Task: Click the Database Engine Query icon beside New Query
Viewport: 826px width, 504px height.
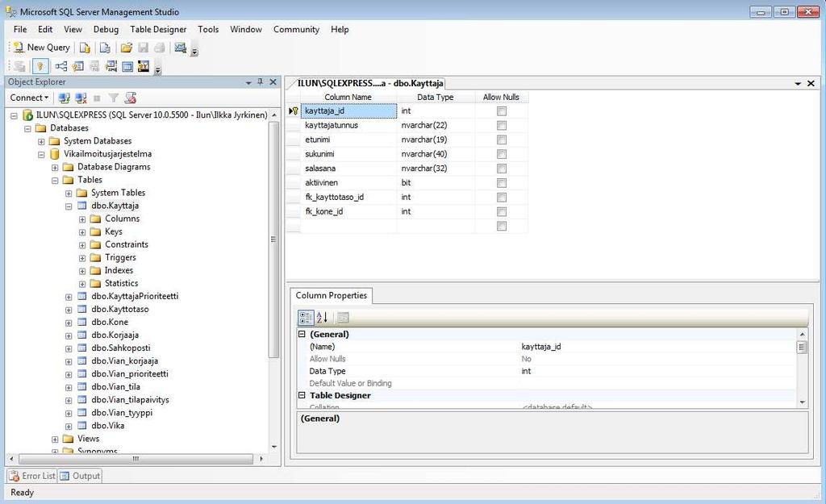Action: (85, 48)
